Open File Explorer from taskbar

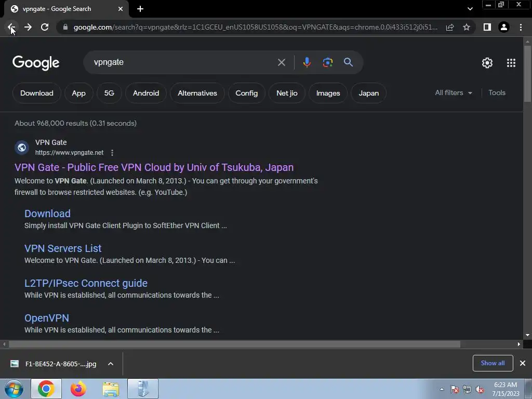(111, 389)
